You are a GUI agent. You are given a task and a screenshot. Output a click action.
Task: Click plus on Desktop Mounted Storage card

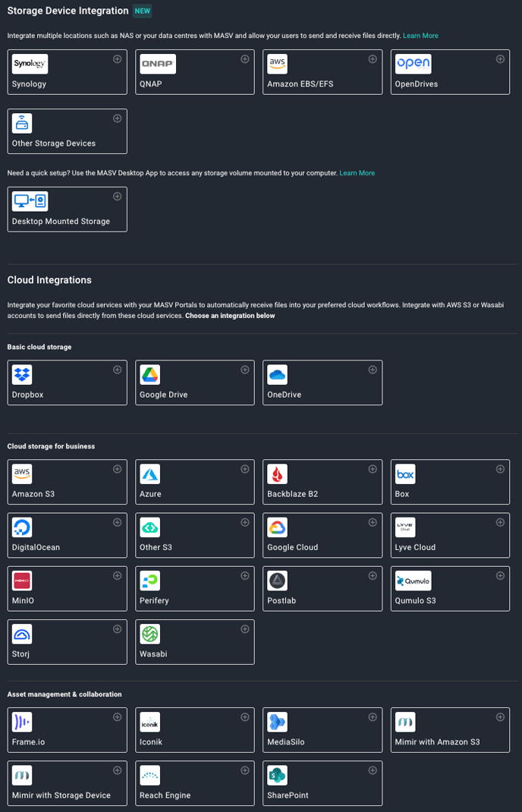(118, 197)
